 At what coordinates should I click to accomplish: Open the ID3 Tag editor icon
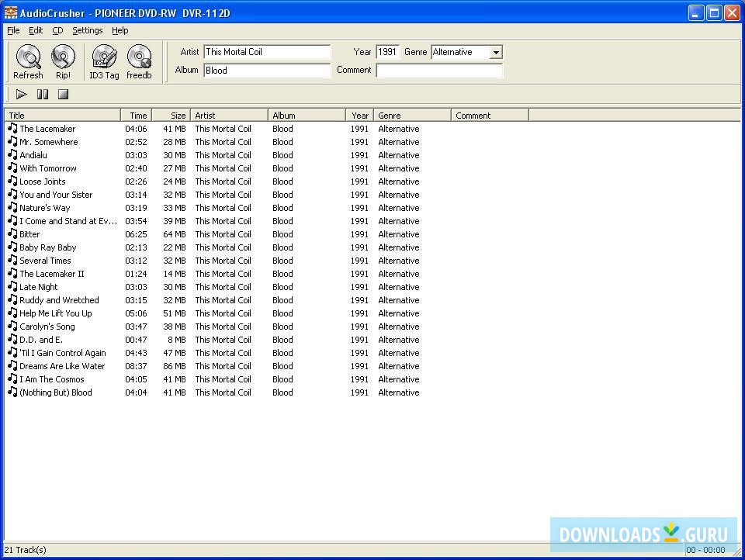tap(104, 57)
